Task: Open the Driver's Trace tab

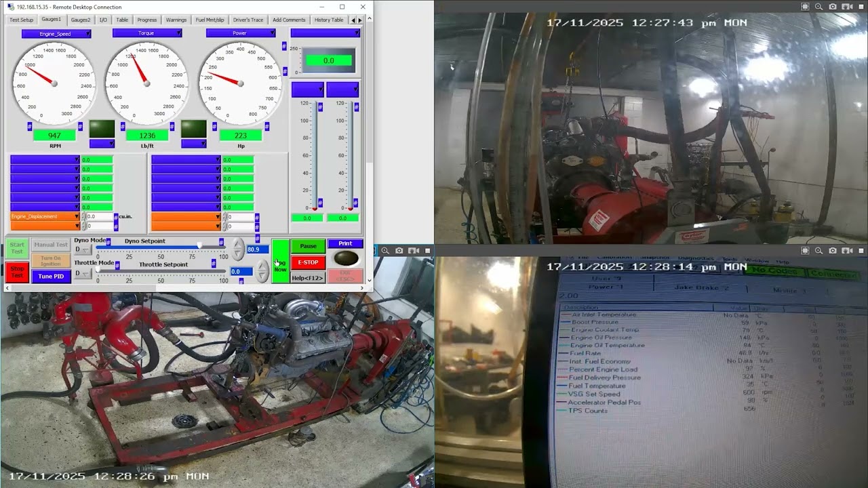Action: coord(248,20)
